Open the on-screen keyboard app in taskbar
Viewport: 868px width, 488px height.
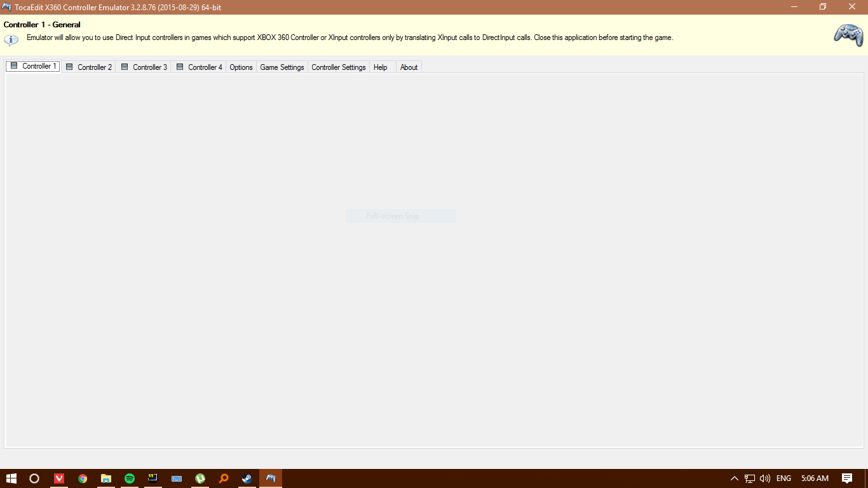pos(177,478)
